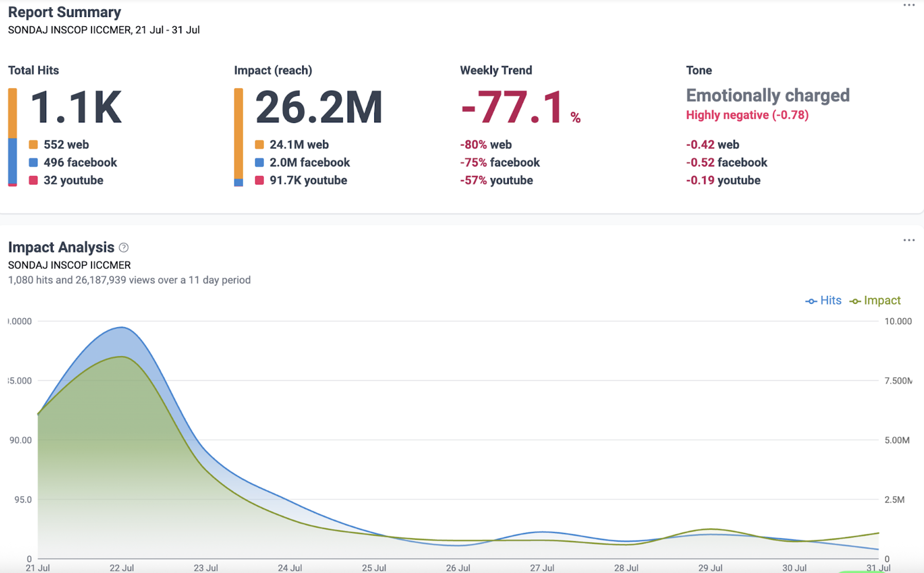The image size is (924, 573).
Task: Click the blue facebook swatch under Total Hits
Action: 33,163
